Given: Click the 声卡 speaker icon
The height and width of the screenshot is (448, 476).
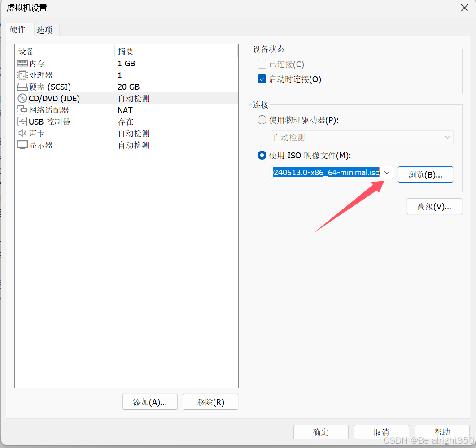Looking at the screenshot, I should (x=22, y=133).
